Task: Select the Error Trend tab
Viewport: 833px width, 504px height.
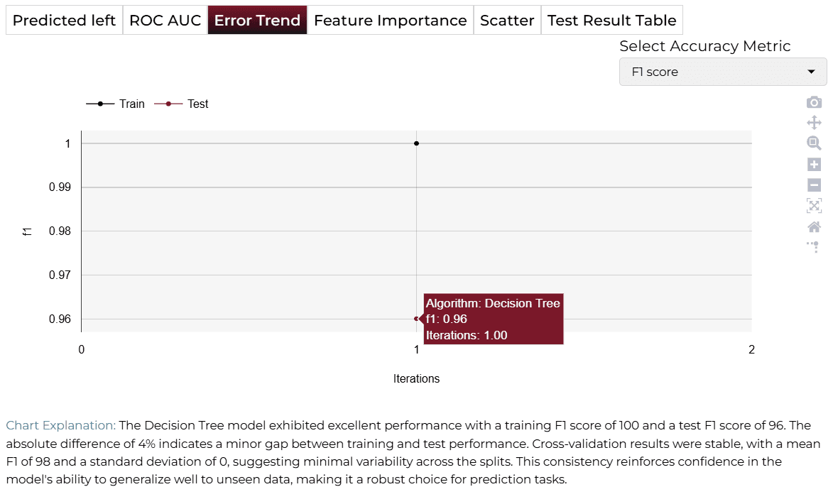Action: pos(257,20)
